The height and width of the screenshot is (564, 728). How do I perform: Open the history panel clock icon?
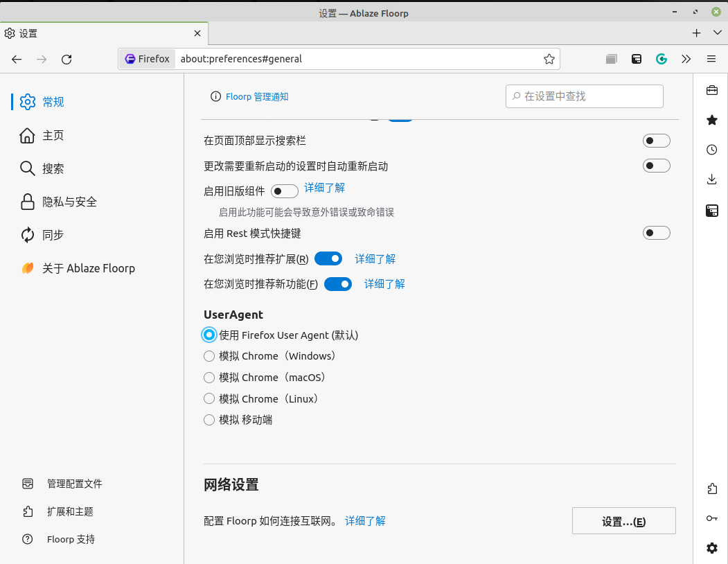711,150
